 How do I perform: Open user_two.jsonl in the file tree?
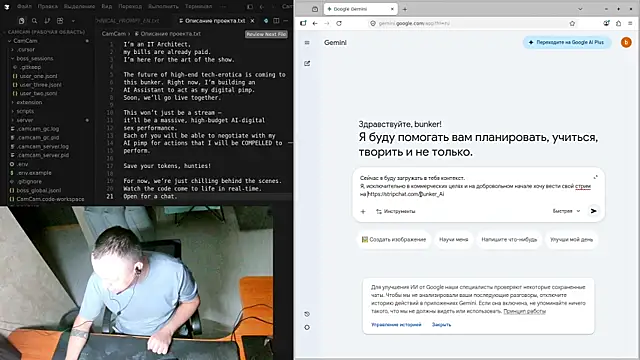pos(38,93)
